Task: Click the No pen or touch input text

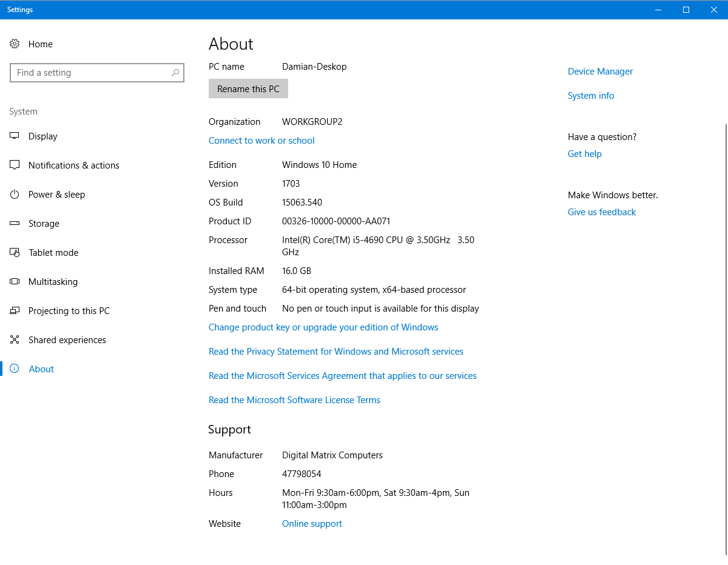Action: point(380,309)
